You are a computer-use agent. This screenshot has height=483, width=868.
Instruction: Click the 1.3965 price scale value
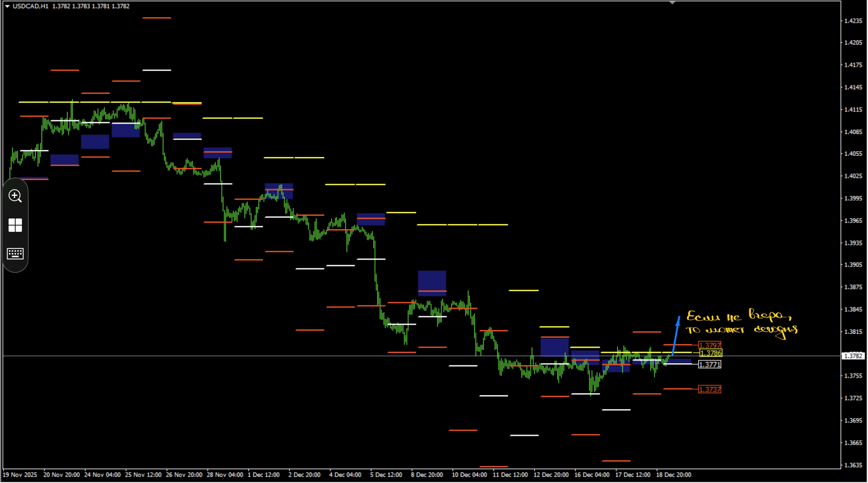click(x=853, y=221)
